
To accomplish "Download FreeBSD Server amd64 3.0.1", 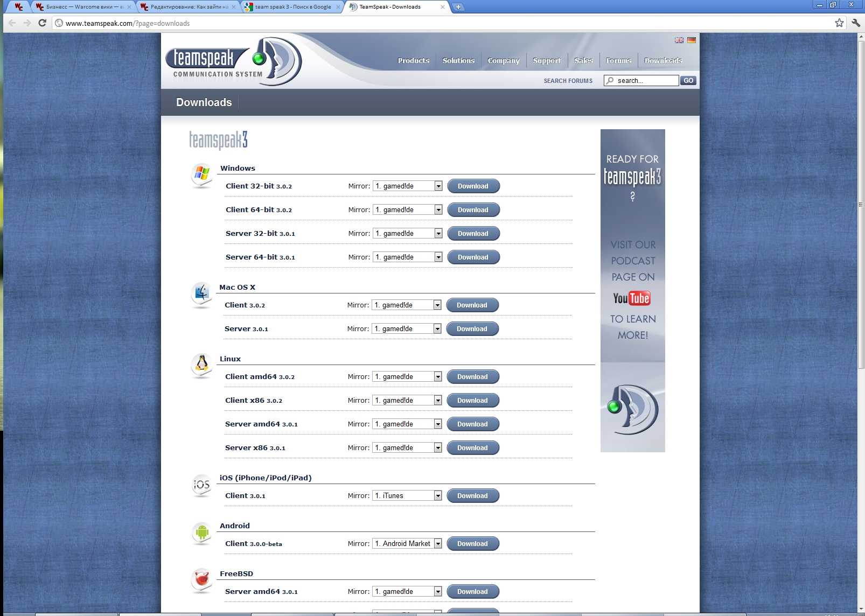I will pyautogui.click(x=473, y=591).
